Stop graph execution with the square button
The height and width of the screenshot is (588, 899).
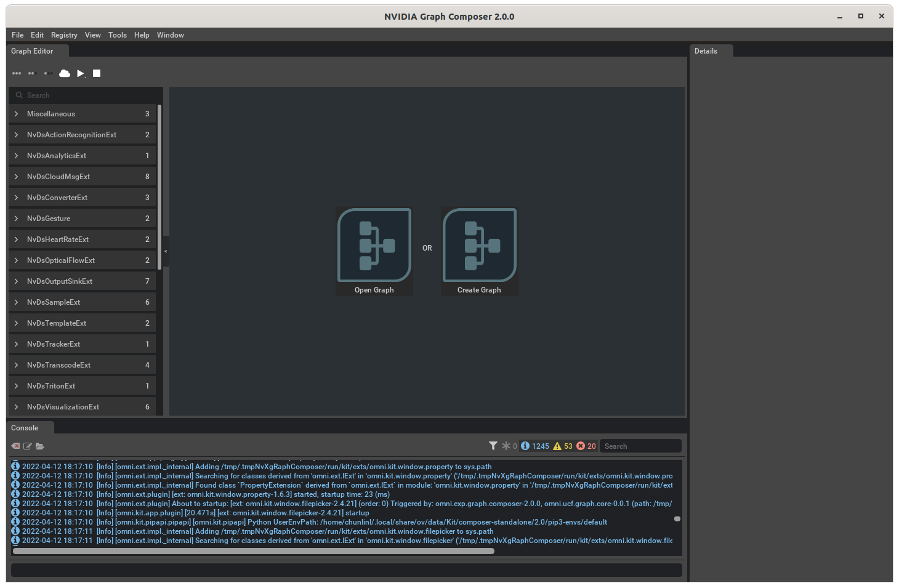point(97,73)
